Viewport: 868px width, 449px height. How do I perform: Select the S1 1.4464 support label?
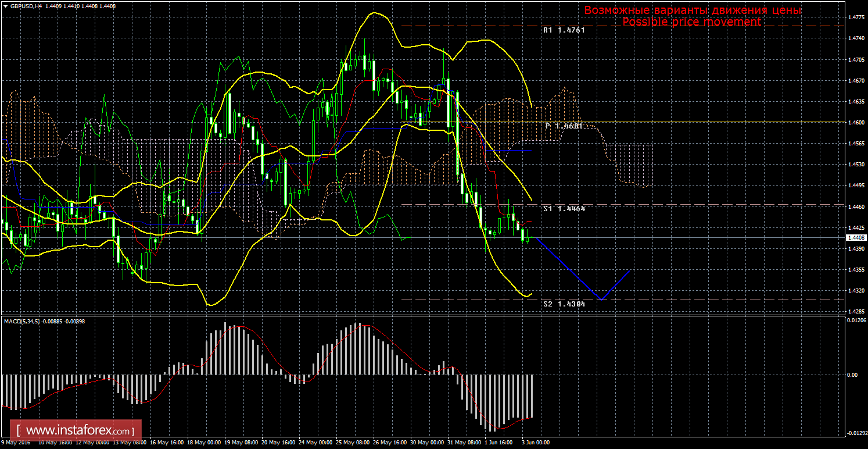[563, 208]
